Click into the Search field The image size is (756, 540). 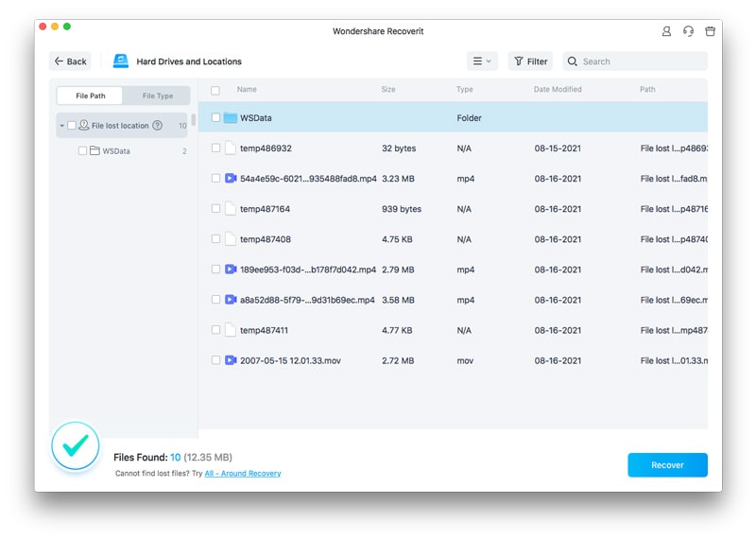[x=635, y=61]
